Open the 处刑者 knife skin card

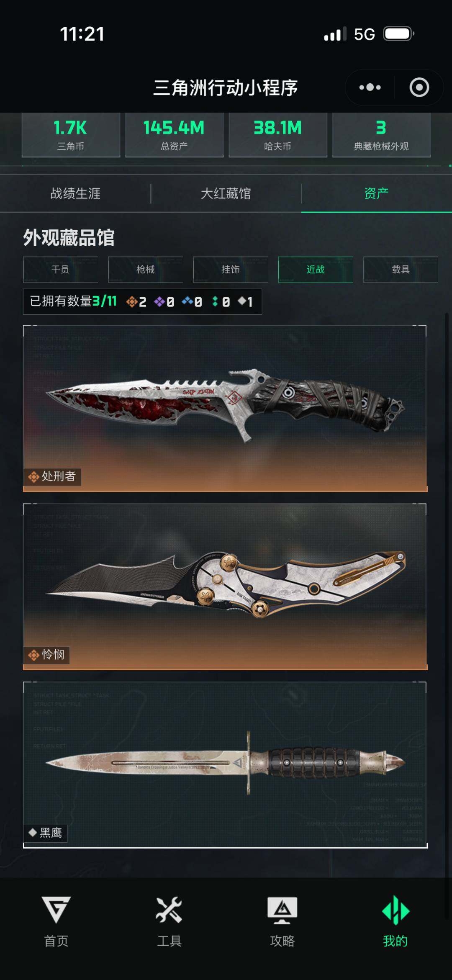pos(225,408)
